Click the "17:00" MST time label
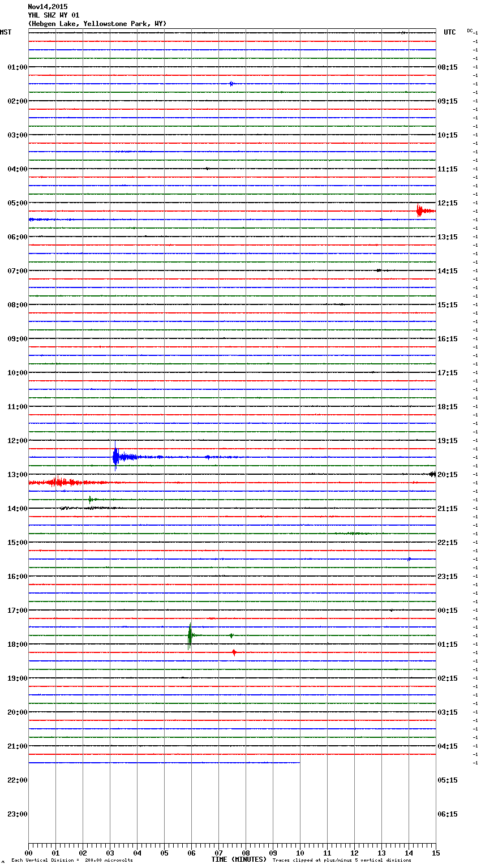Viewport: 481px width, 868px height. pos(17,611)
